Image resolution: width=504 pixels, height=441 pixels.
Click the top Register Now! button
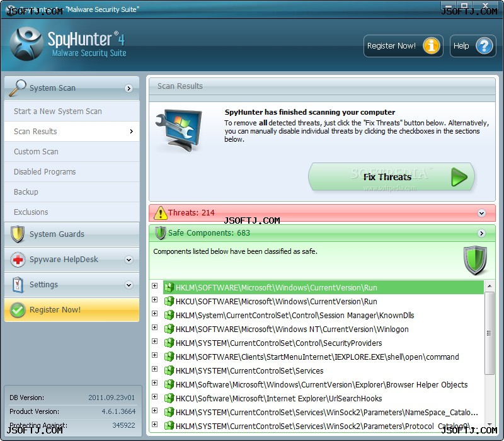click(x=403, y=46)
